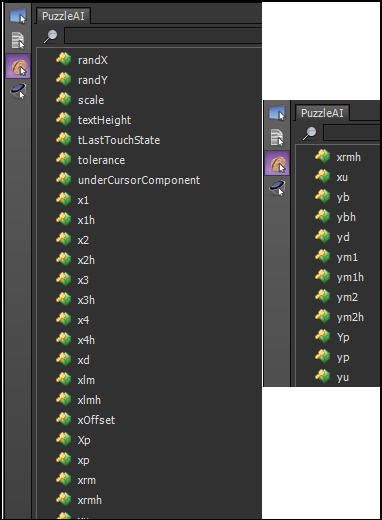Switch to the PuzzleAI tab in left panel
Image resolution: width=382 pixels, height=520 pixels.
(x=63, y=16)
